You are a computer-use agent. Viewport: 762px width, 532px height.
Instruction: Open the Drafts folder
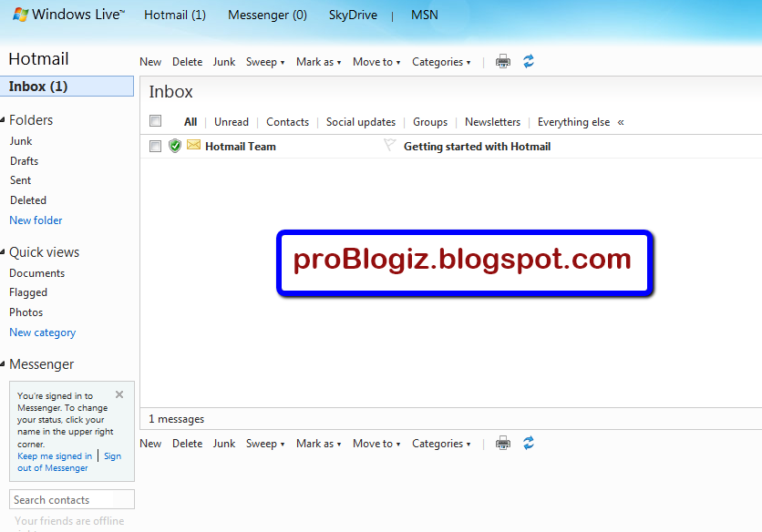[x=24, y=161]
